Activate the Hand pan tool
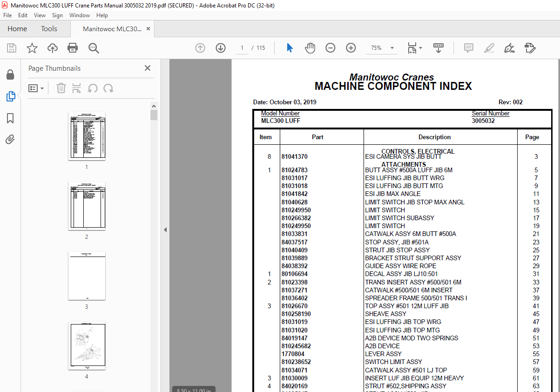560x392 pixels. 310,48
